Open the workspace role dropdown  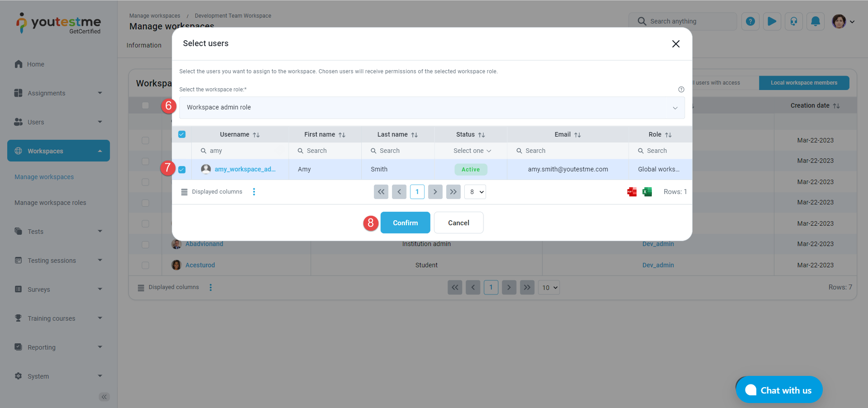coord(432,108)
